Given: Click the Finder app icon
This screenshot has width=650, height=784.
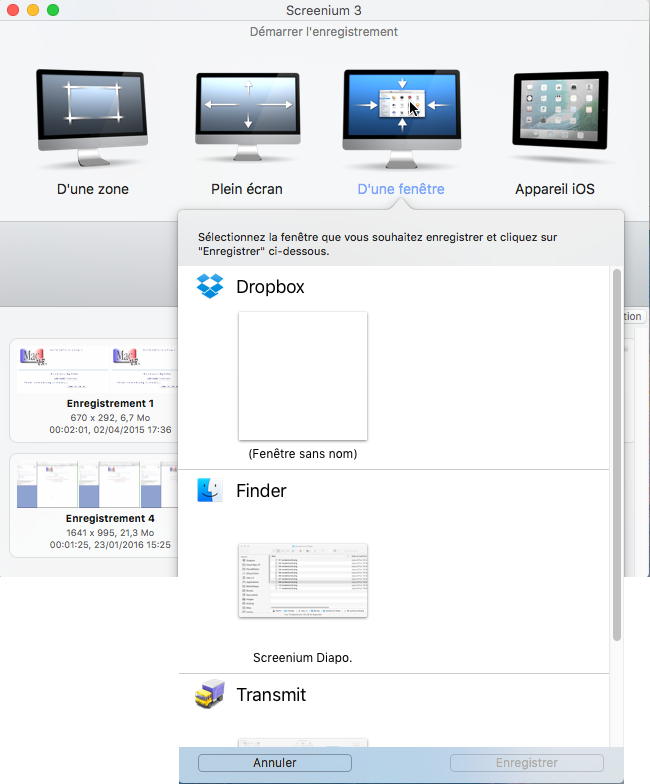Looking at the screenshot, I should pos(210,490).
